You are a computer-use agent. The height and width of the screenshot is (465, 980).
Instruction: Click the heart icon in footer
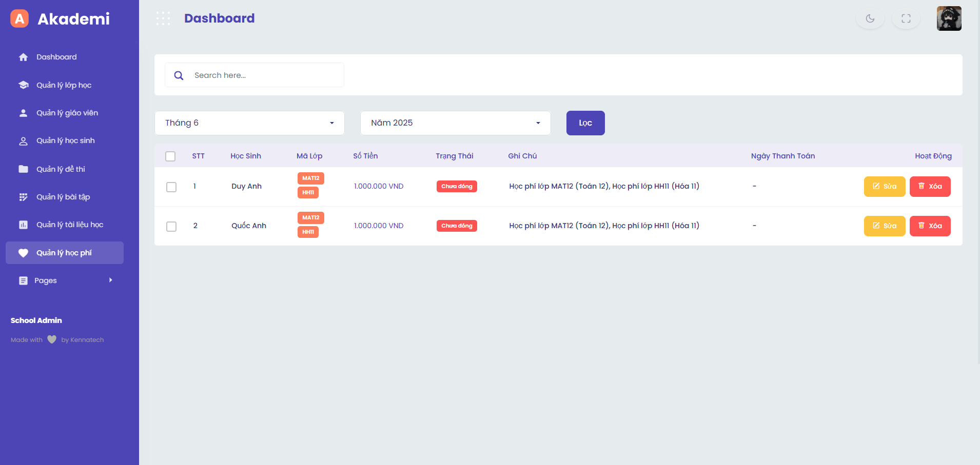pyautogui.click(x=52, y=339)
